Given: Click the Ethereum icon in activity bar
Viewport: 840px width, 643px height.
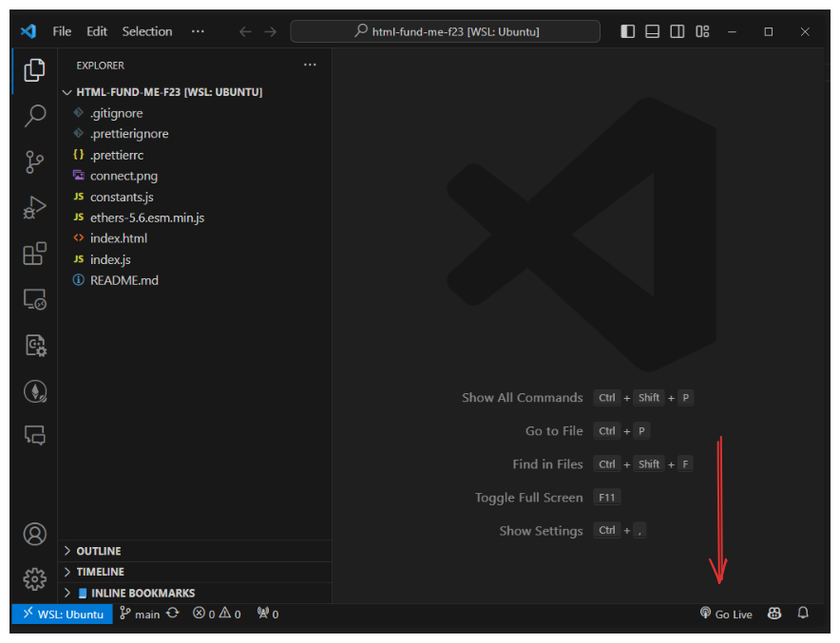Looking at the screenshot, I should (x=35, y=391).
